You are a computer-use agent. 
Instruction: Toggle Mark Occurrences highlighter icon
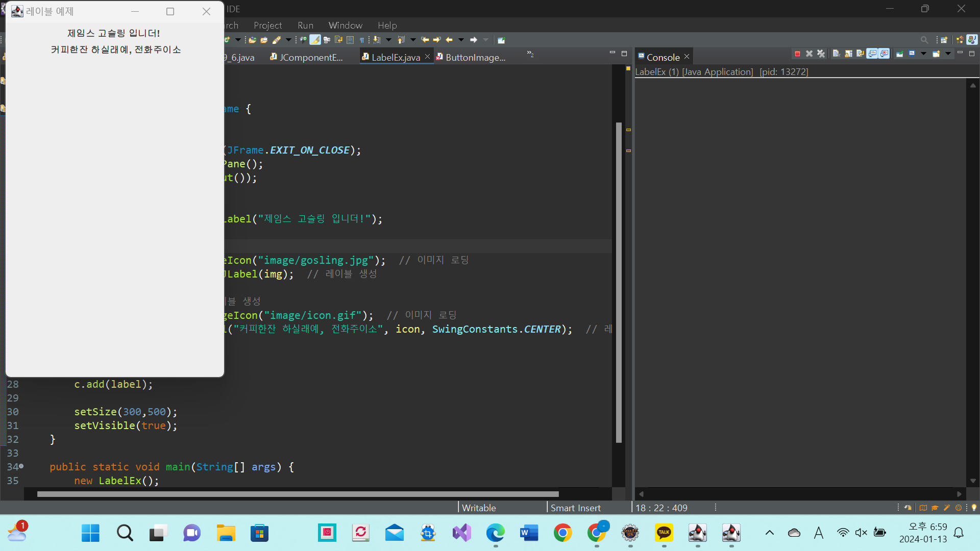click(315, 40)
